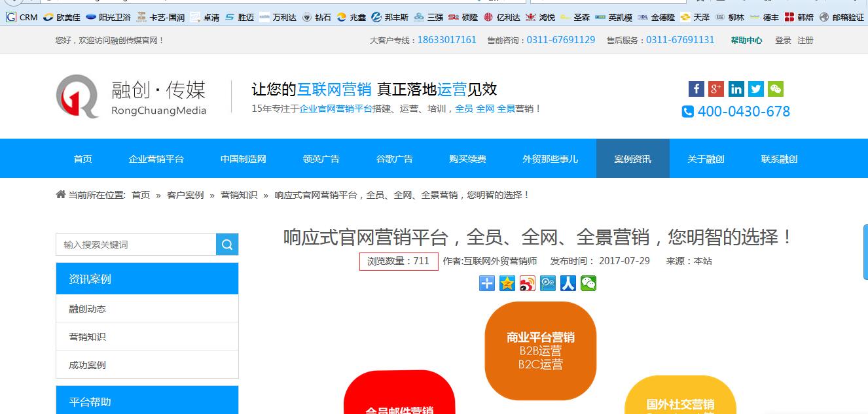Viewport: 868px width, 414px height.
Task: Share the article to QZone star icon
Action: pyautogui.click(x=507, y=283)
